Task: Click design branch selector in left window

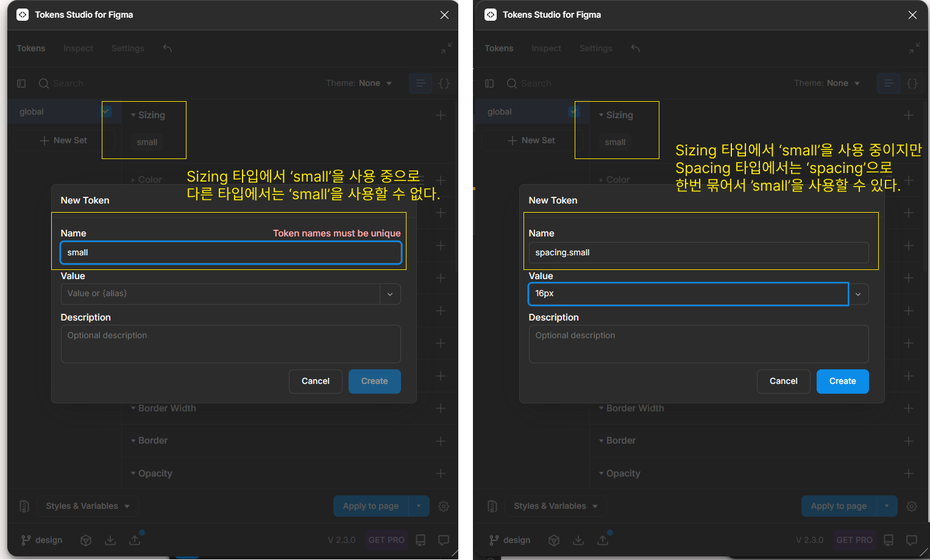Action: pyautogui.click(x=41, y=541)
